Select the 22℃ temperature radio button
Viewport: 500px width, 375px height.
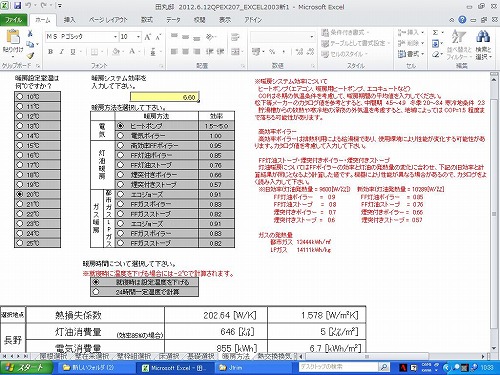(x=20, y=214)
